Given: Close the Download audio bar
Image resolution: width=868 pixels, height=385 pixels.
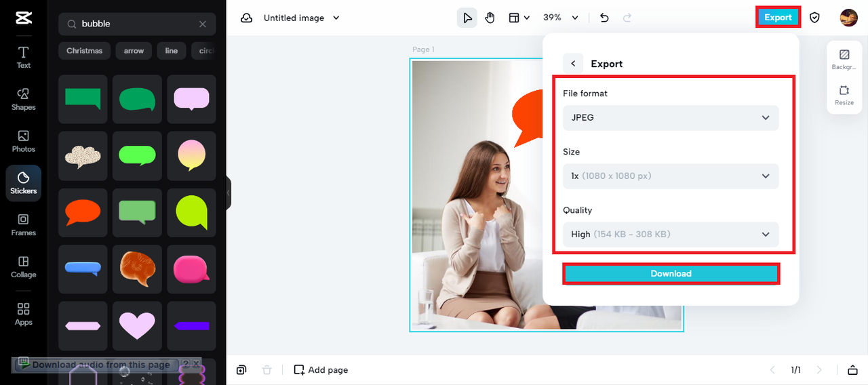Looking at the screenshot, I should point(196,365).
